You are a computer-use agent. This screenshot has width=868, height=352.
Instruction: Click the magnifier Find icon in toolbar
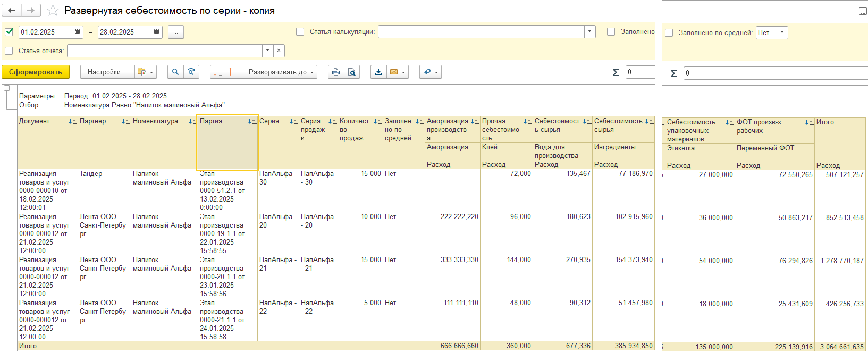[175, 72]
